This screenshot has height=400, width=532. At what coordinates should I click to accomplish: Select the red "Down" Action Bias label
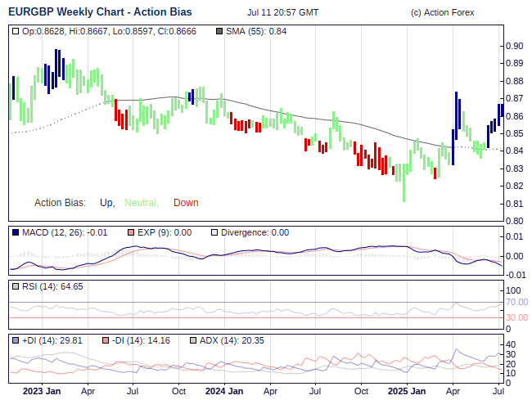(186, 203)
